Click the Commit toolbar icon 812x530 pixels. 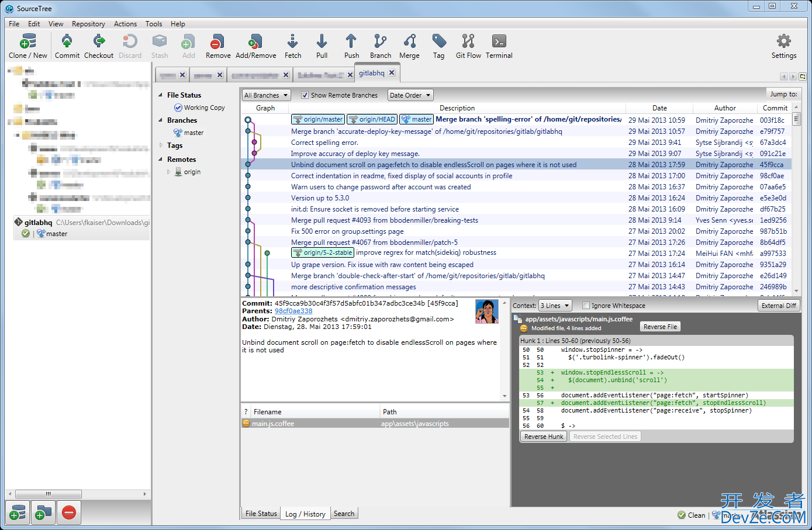click(67, 46)
